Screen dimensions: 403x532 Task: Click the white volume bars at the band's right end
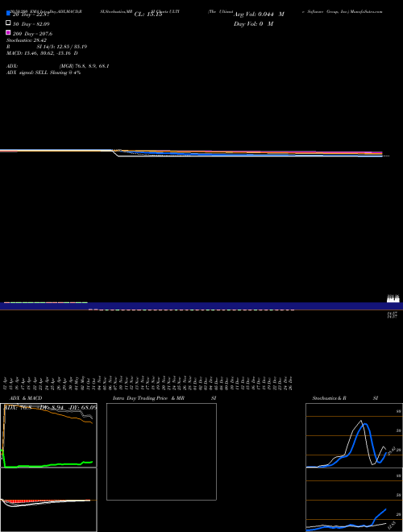click(393, 299)
